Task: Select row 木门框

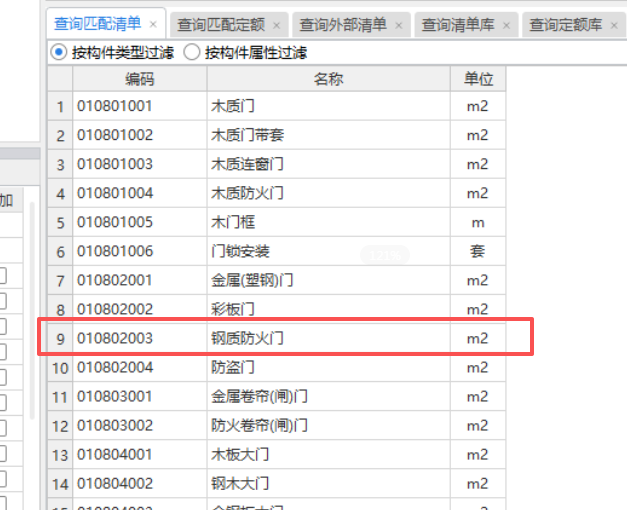Action: [277, 222]
